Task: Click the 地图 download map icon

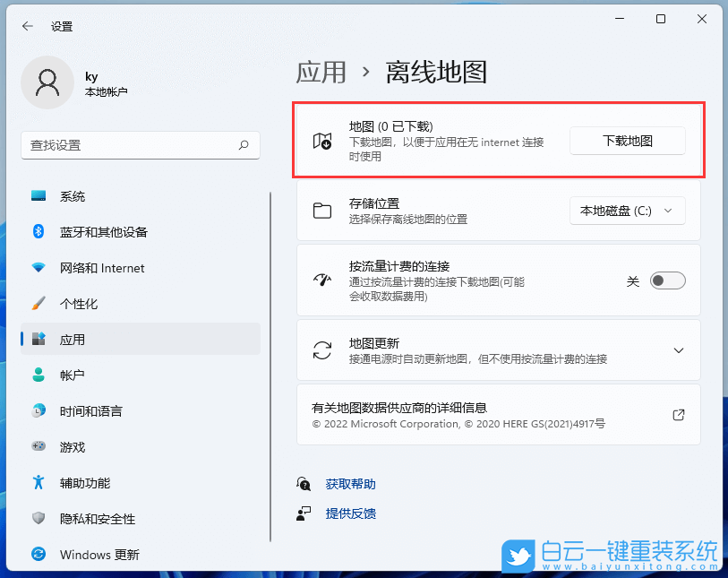Action: (322, 140)
